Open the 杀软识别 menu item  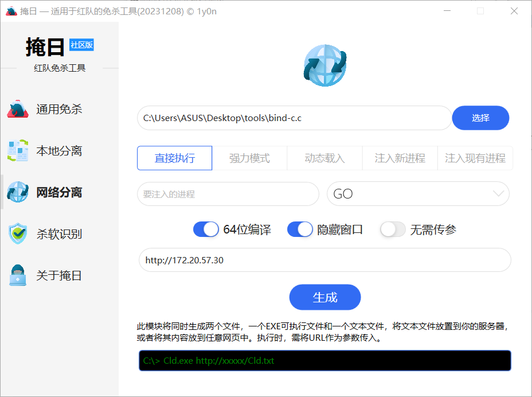tap(60, 233)
